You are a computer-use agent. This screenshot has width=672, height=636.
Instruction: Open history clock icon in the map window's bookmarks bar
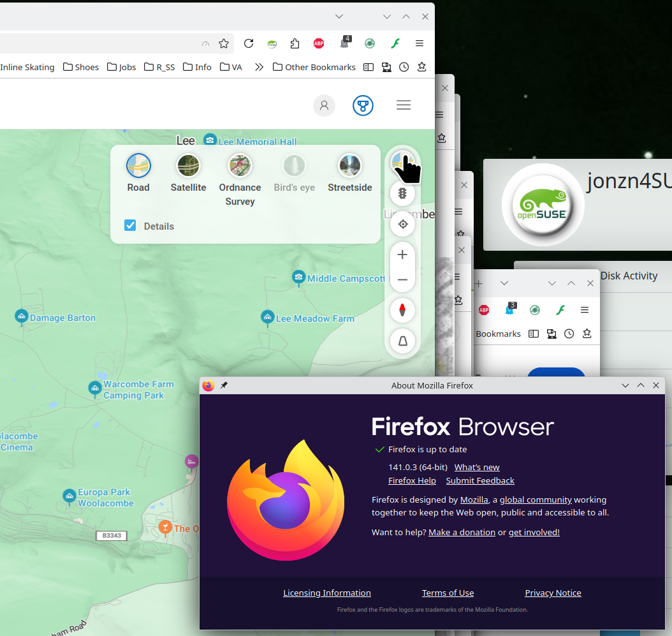(404, 67)
